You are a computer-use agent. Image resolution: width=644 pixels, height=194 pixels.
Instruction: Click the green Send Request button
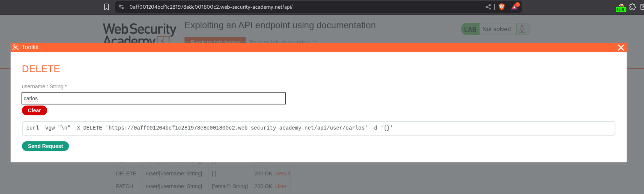tap(45, 146)
